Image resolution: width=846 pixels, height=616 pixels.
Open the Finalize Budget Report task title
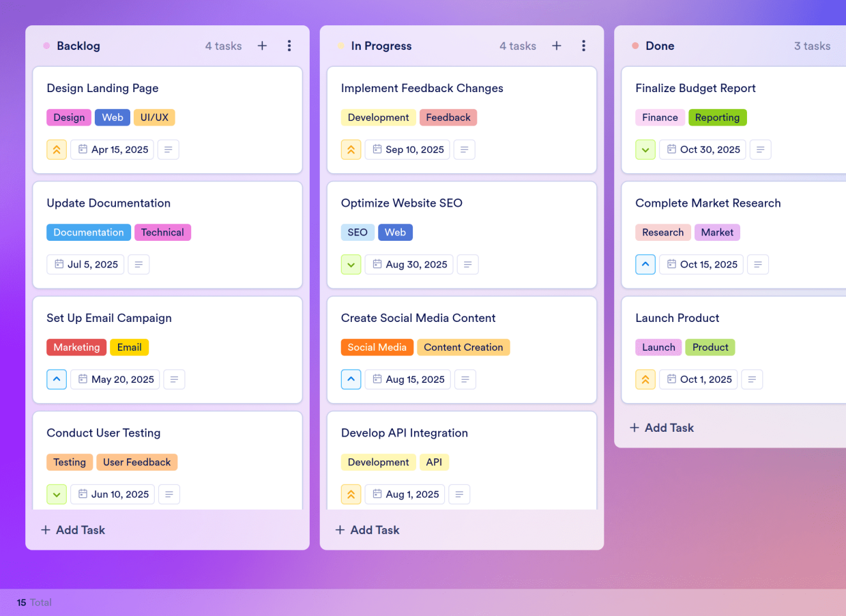point(696,88)
